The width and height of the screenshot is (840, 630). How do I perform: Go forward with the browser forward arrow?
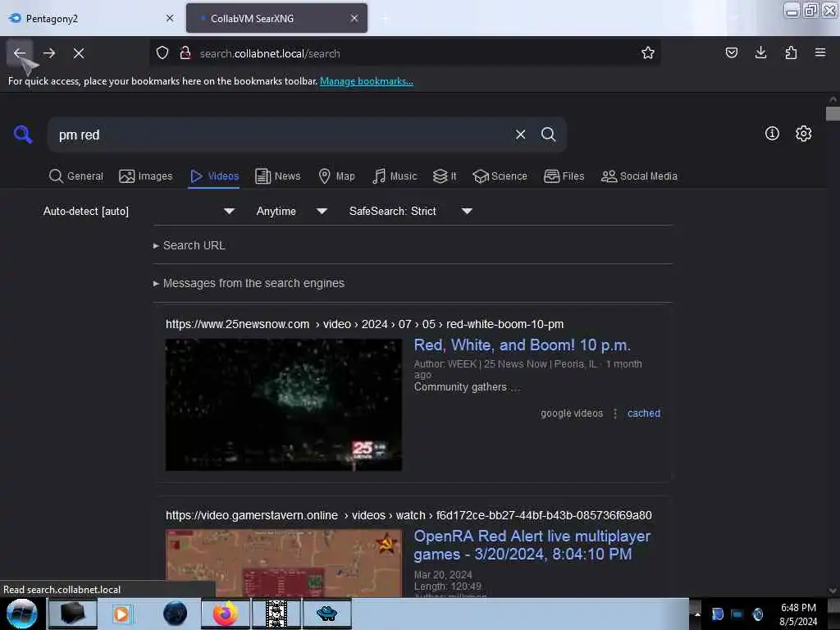pos(48,53)
